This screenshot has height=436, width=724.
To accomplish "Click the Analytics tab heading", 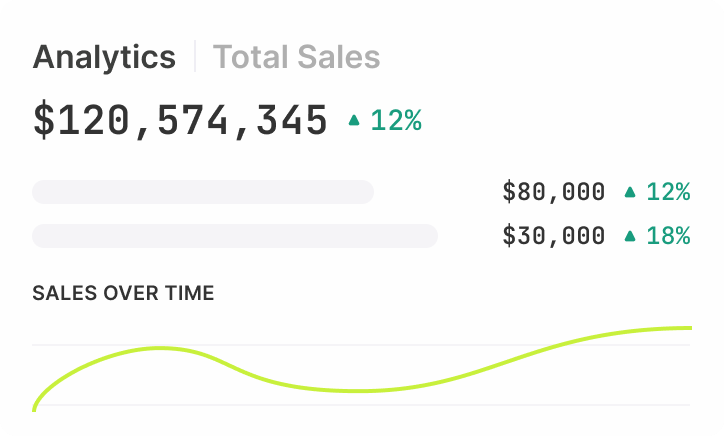I will pos(104,57).
